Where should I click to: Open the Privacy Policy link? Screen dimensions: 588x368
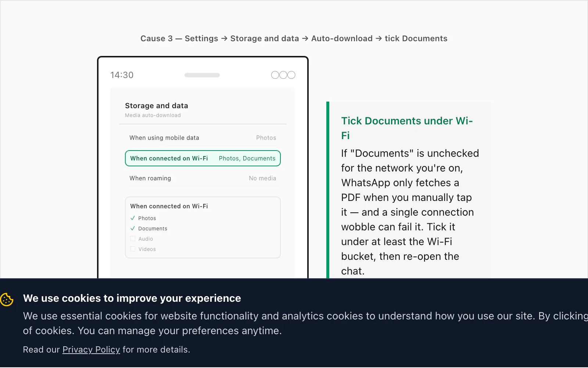coord(91,350)
